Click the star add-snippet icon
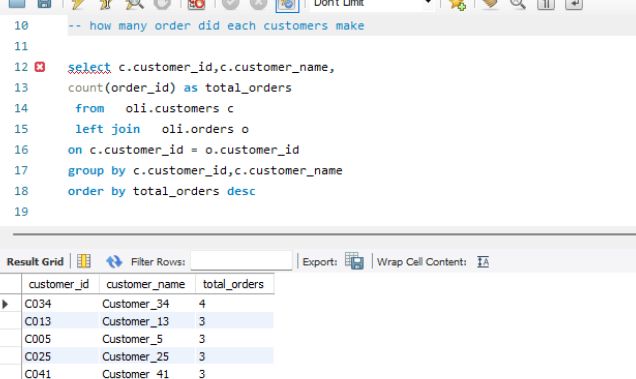The width and height of the screenshot is (636, 379). (457, 4)
